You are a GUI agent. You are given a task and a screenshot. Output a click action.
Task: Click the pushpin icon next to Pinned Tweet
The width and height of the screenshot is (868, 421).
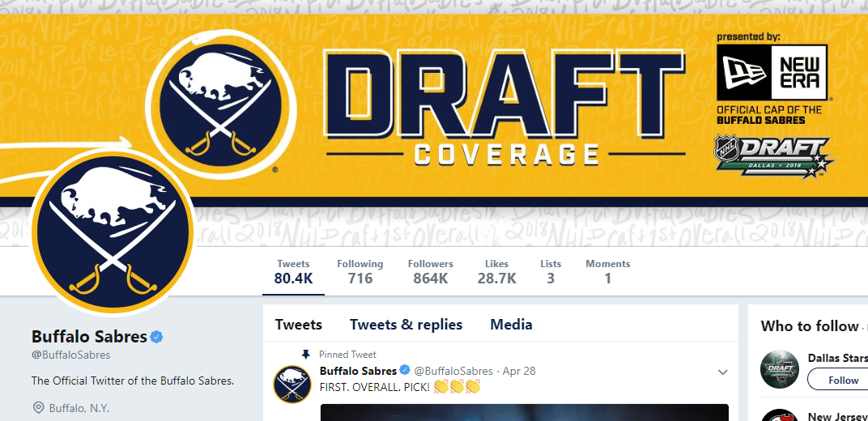click(305, 354)
